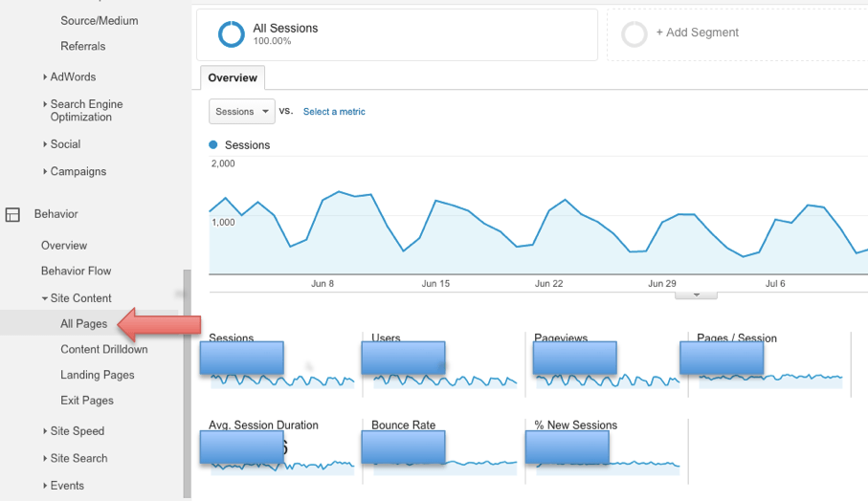The width and height of the screenshot is (868, 501).
Task: Click the chart collapse handle arrow
Action: click(697, 295)
